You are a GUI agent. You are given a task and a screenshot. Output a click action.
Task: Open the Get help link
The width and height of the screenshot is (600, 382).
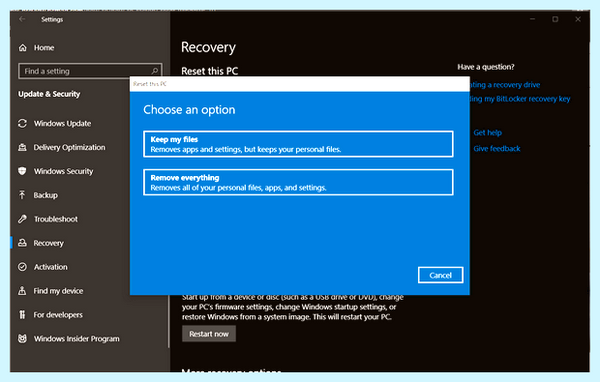click(487, 133)
